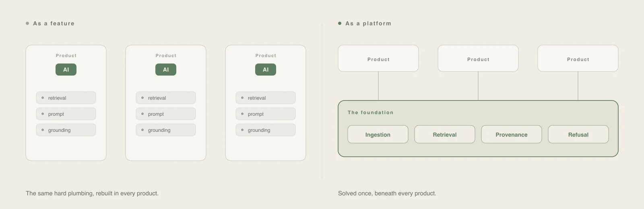Select the Provenance foundation block
644x209 pixels.
(512, 134)
